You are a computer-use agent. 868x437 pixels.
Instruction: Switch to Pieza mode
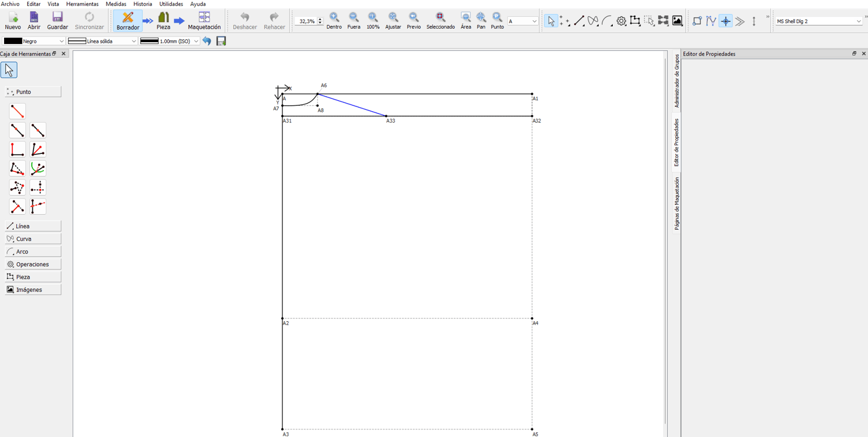click(x=164, y=21)
